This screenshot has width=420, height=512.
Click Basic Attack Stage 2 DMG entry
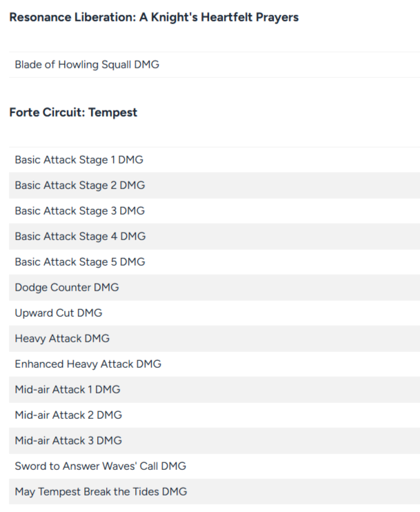point(79,186)
